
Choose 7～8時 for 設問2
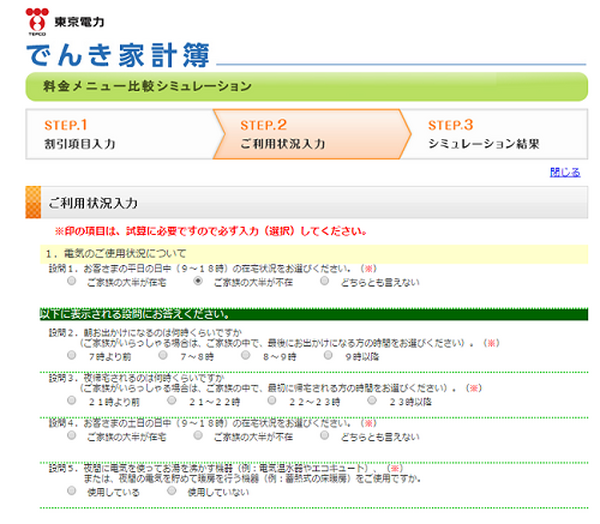click(163, 355)
